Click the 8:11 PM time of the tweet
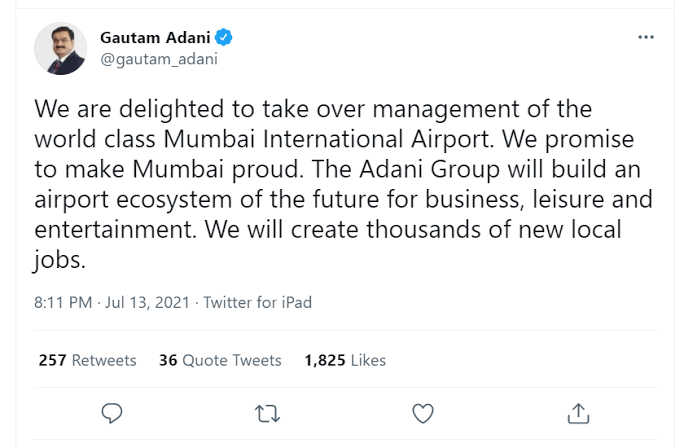Viewport: 684px width, 448px height. (62, 302)
